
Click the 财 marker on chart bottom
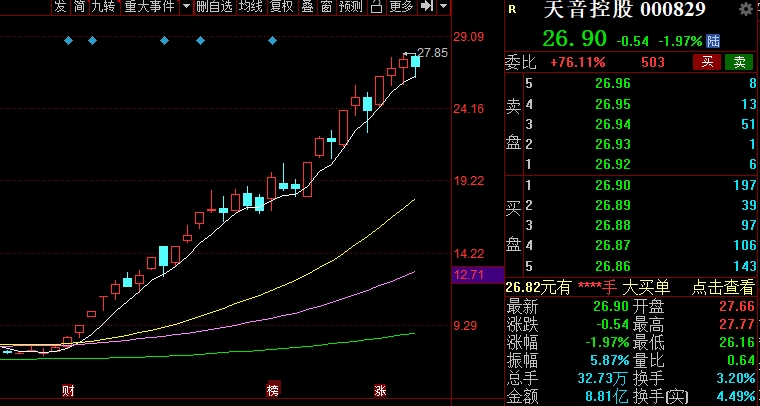[x=68, y=388]
